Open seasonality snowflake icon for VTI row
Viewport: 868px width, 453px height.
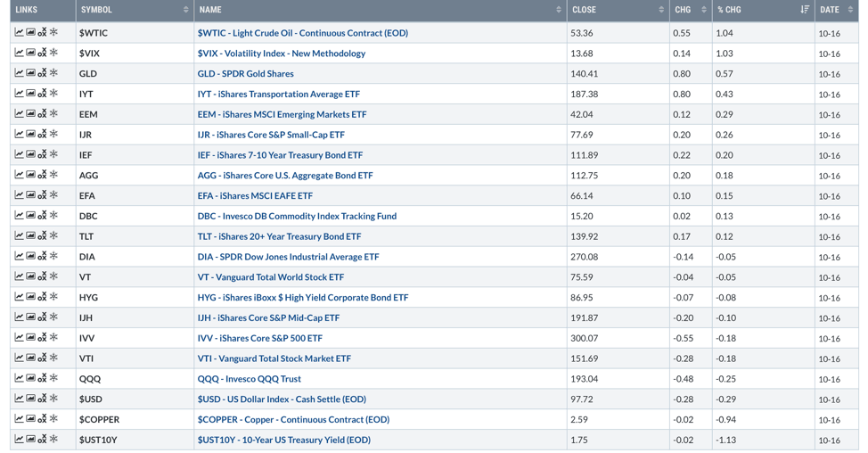[x=53, y=358]
